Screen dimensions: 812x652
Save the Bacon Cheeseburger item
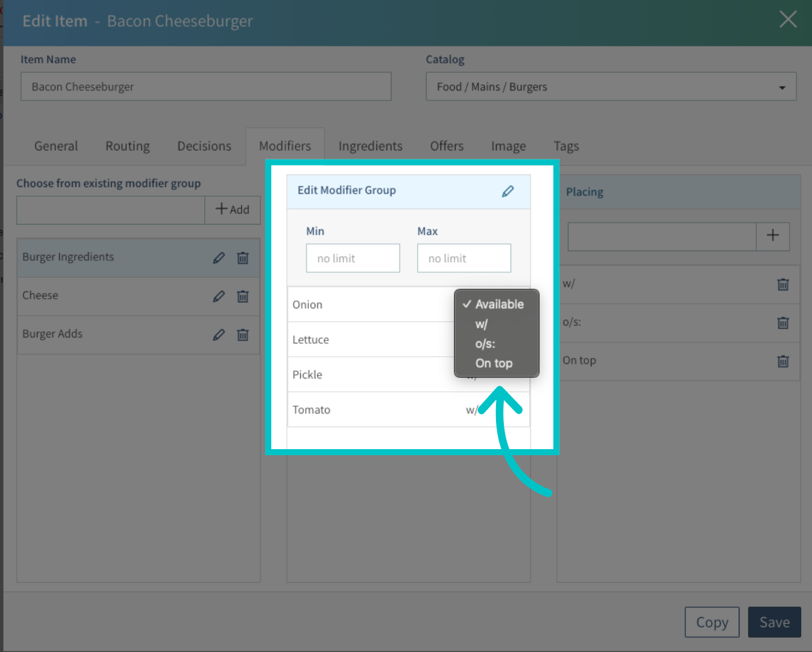pos(775,622)
